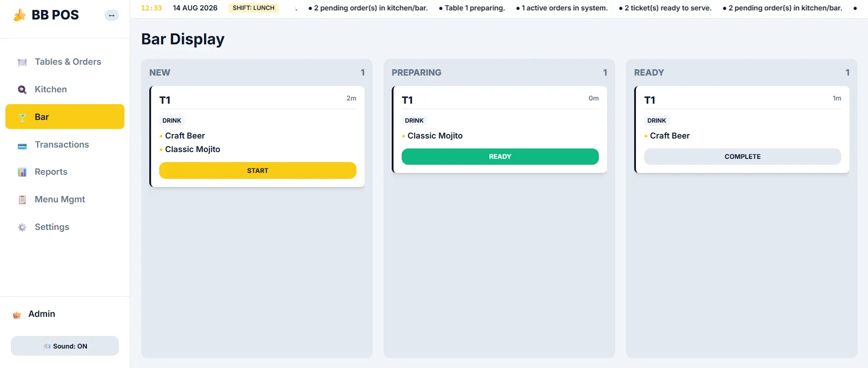The height and width of the screenshot is (368, 868).
Task: Click the Admin user name
Action: 42,314
